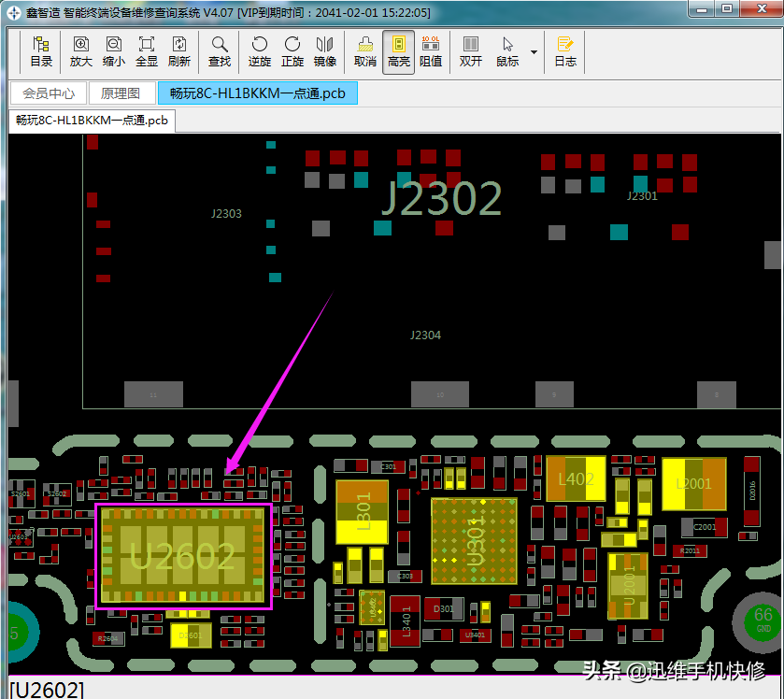Click the D2601 component below U2602
784x699 pixels.
(x=191, y=635)
